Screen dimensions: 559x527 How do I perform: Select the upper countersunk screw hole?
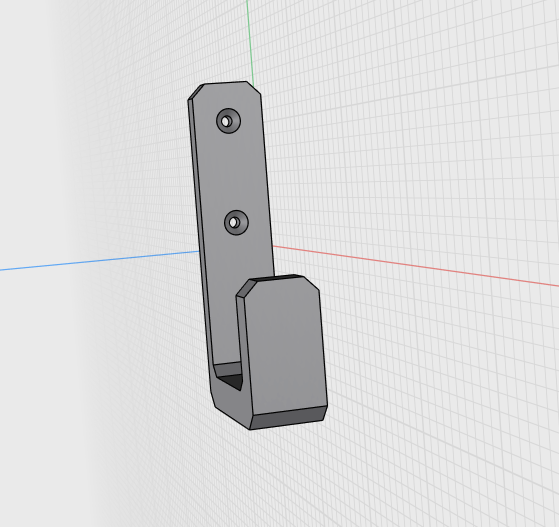tap(229, 121)
